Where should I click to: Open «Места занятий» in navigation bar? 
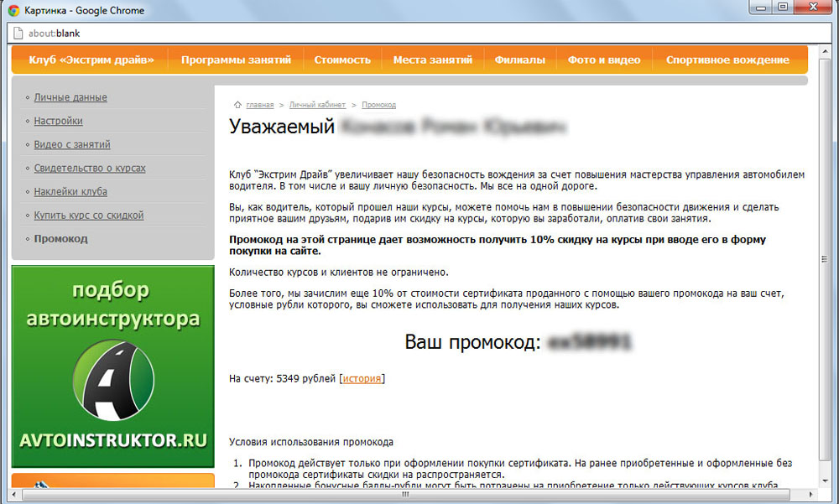(x=433, y=60)
